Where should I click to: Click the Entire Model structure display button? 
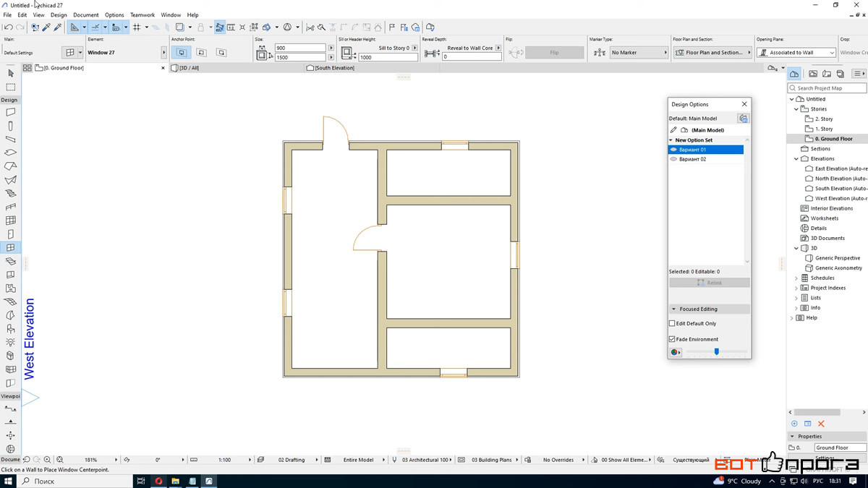tap(354, 460)
